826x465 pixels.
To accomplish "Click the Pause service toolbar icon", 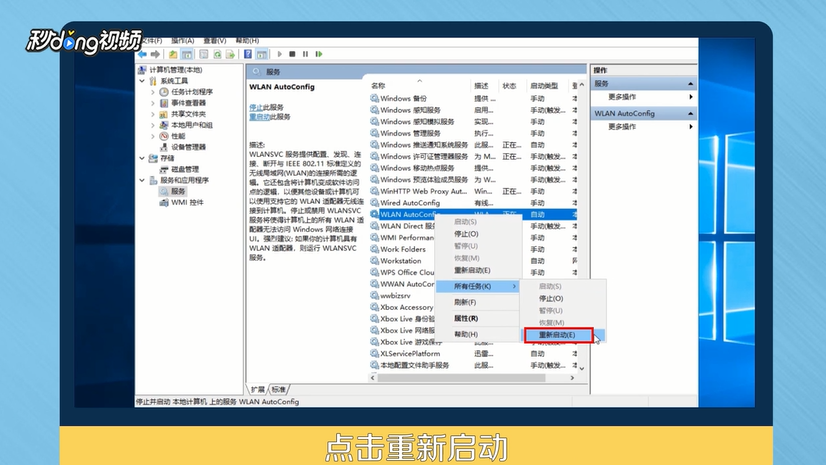I will tap(306, 54).
